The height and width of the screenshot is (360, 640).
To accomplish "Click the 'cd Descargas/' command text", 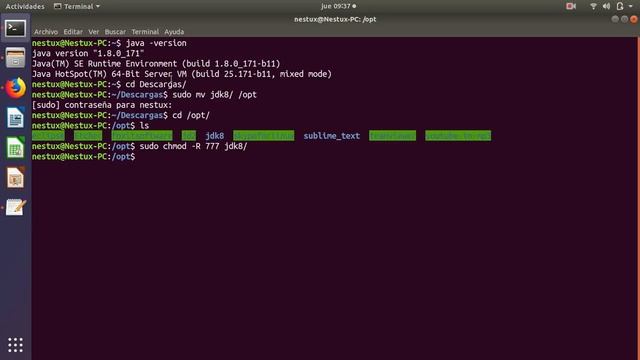I will click(x=156, y=84).
